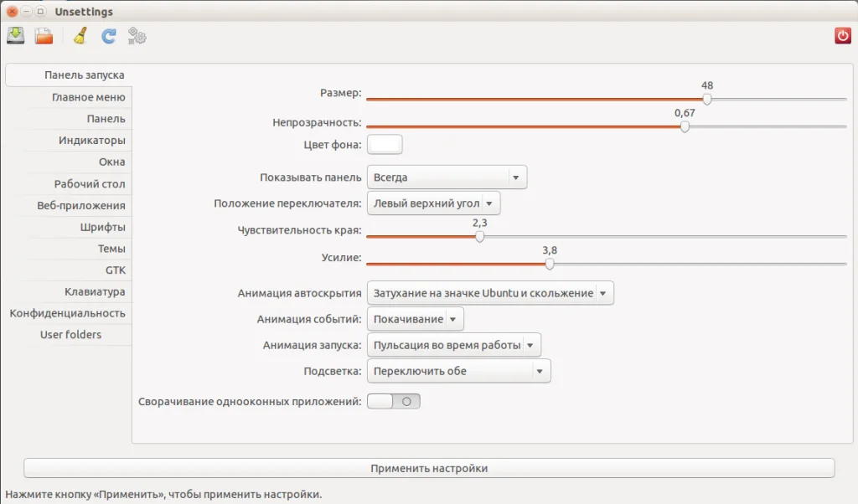
Task: Expand Положение переключателя dropdown
Action: [x=433, y=203]
